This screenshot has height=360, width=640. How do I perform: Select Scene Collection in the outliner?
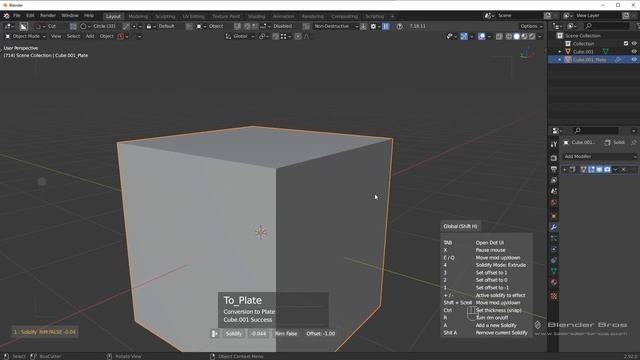(x=582, y=36)
